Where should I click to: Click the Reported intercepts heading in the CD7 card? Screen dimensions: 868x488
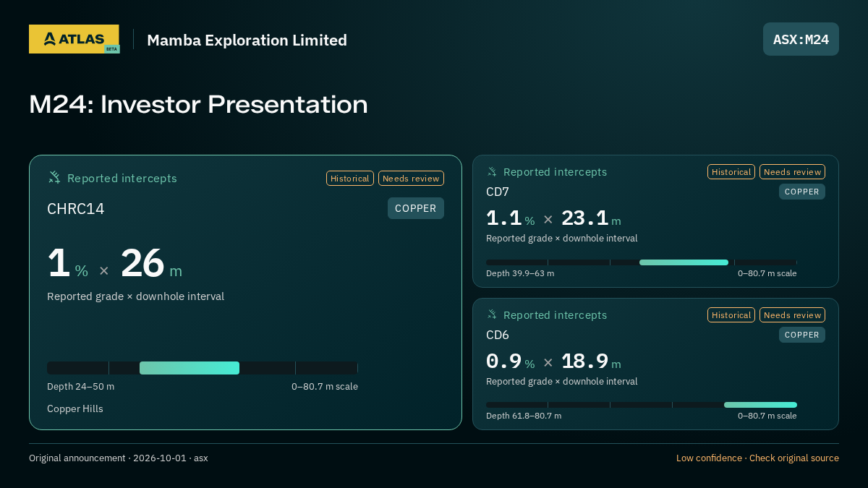pyautogui.click(x=556, y=172)
